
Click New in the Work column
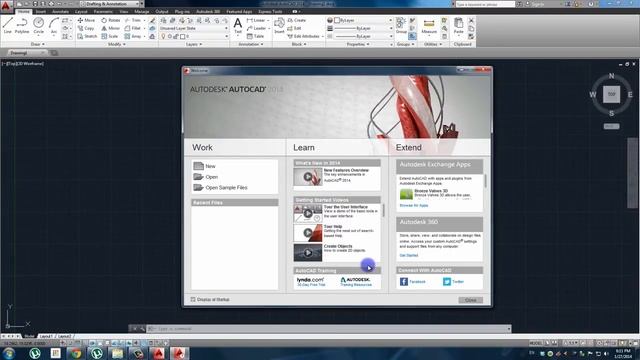pyautogui.click(x=205, y=166)
